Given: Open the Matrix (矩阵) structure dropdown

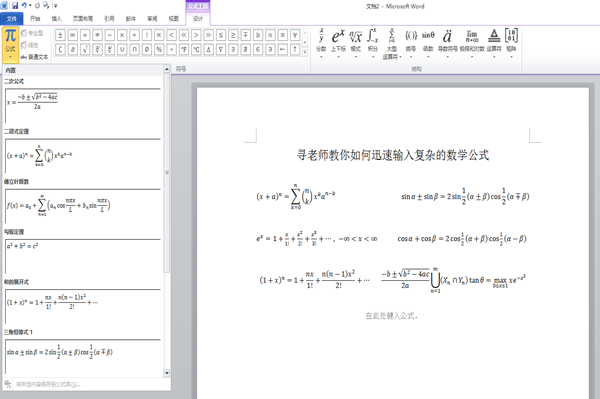Looking at the screenshot, I should [511, 43].
